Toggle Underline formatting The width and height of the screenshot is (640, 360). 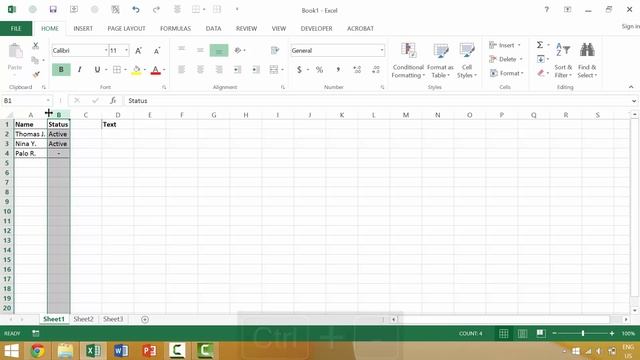(x=97, y=70)
